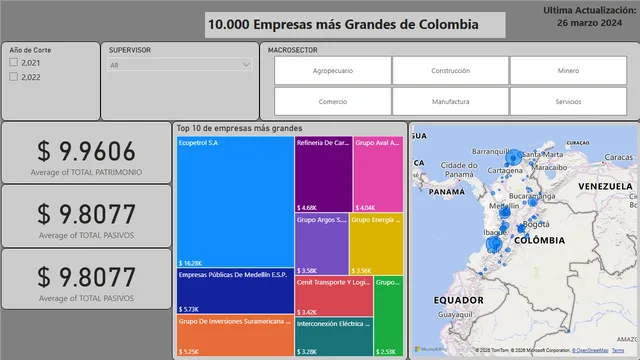Click the Guayaquil label on map
This screenshot has height=360, width=640.
tap(455, 315)
